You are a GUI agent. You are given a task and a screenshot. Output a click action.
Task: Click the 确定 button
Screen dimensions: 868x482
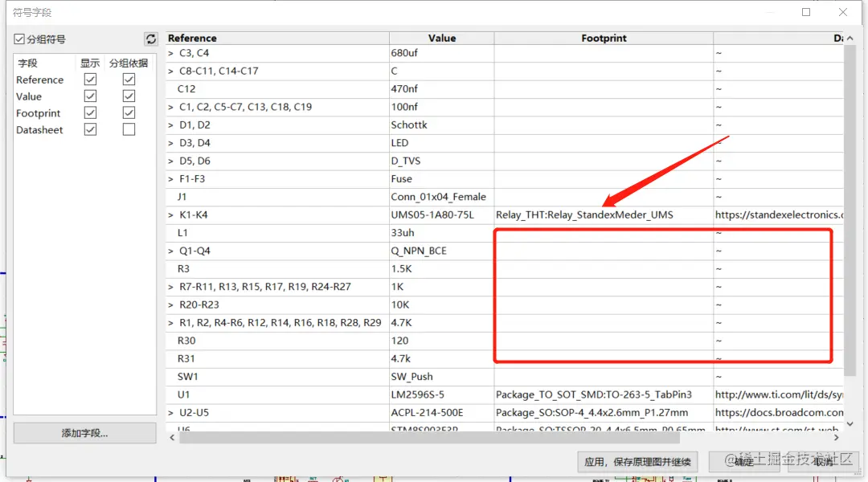[744, 462]
